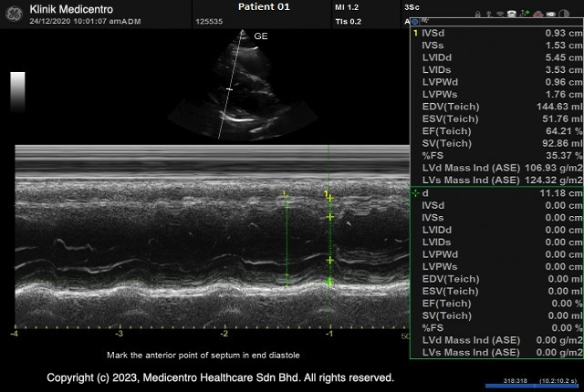Screen dimensions: 584x392
Task: Click LVs Mass Ind 0.00 g/m2 row
Action: click(496, 352)
